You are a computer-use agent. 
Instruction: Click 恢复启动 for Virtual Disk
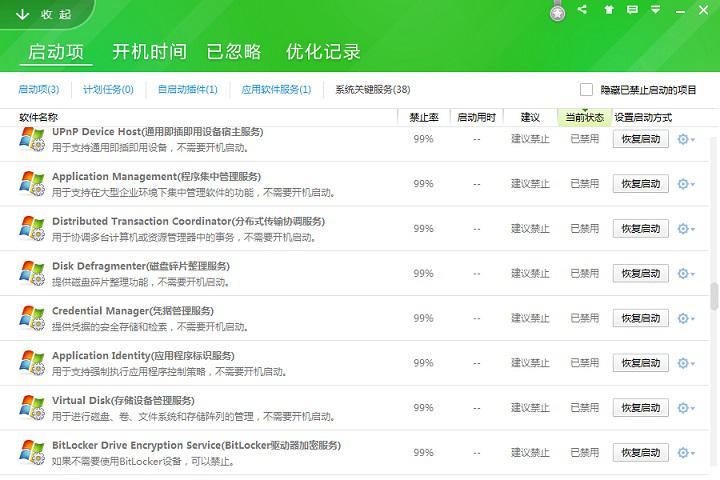click(x=641, y=407)
